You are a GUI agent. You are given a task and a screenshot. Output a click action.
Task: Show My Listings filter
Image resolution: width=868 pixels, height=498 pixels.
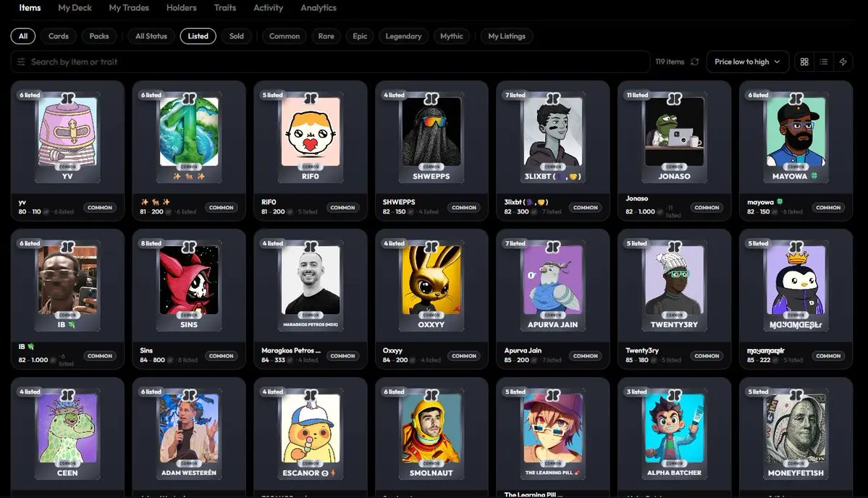click(x=507, y=36)
